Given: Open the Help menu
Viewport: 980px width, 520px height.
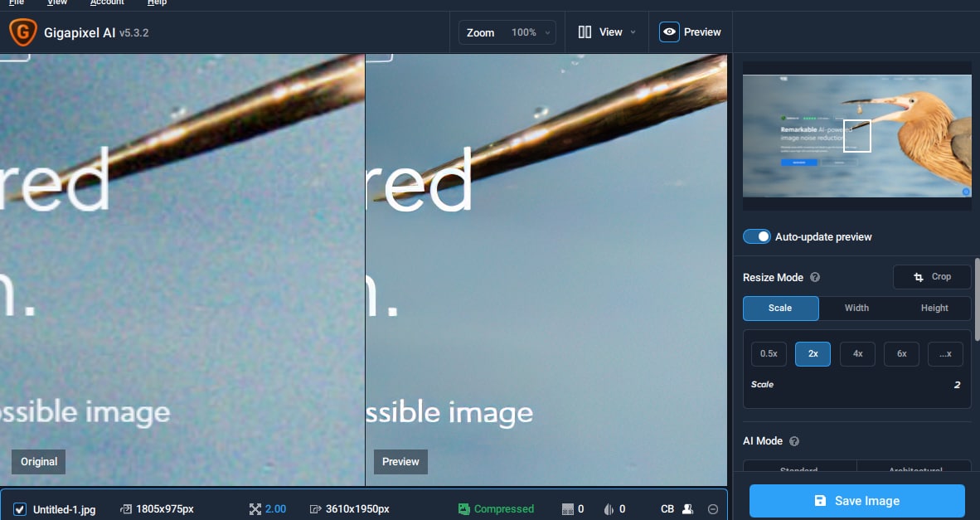Looking at the screenshot, I should 157,2.
